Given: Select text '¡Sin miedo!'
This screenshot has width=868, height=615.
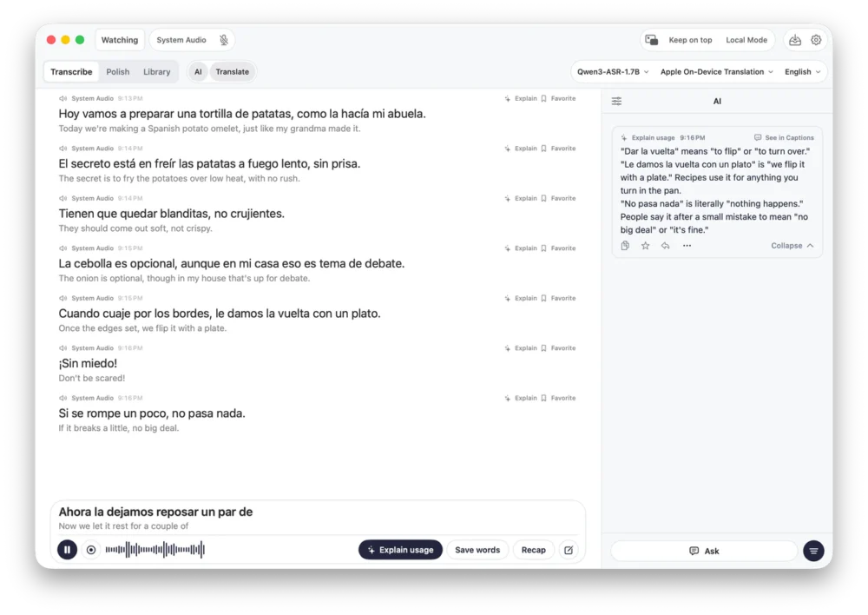Looking at the screenshot, I should pyautogui.click(x=88, y=363).
